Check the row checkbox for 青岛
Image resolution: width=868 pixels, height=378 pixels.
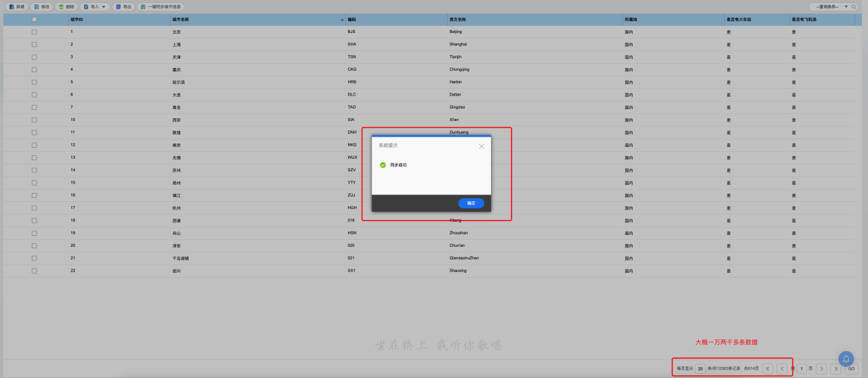[x=34, y=107]
